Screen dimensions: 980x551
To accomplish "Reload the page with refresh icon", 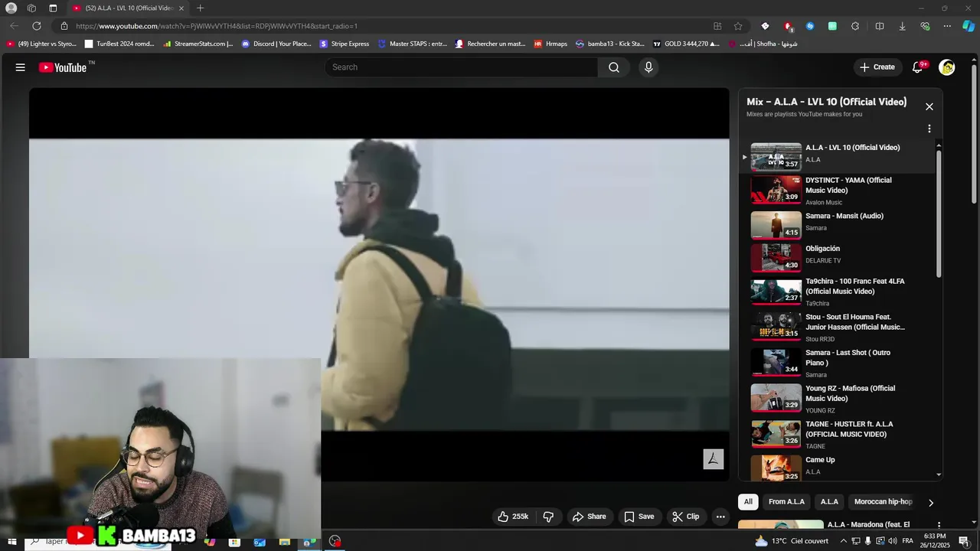I will (37, 26).
